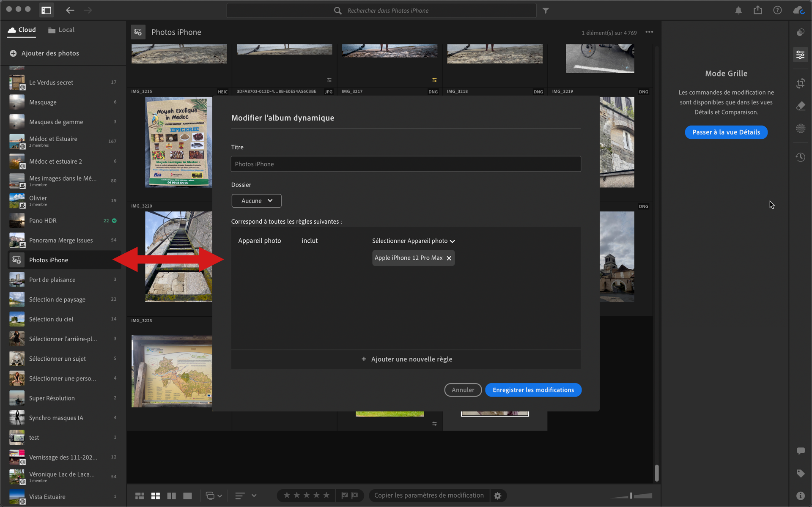Image resolution: width=812 pixels, height=507 pixels.
Task: Switch to the Local tab
Action: [x=61, y=30]
